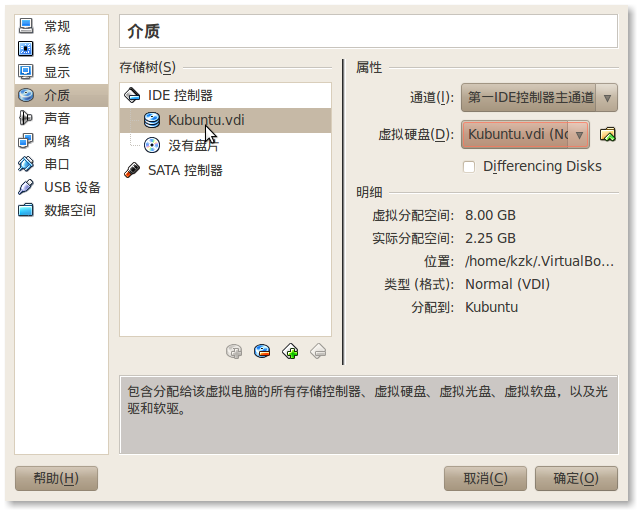Click the greyed-out add controller icon
The width and height of the screenshot is (637, 510).
(234, 352)
